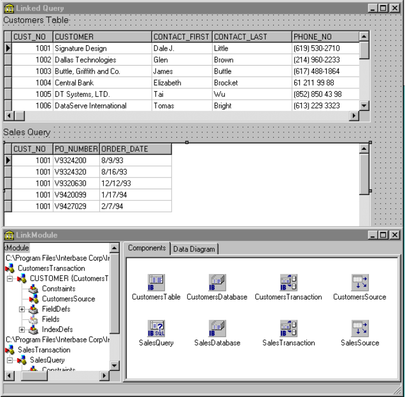405x397 pixels.
Task: Click the LinkModule window title icon
Action: (x=9, y=235)
